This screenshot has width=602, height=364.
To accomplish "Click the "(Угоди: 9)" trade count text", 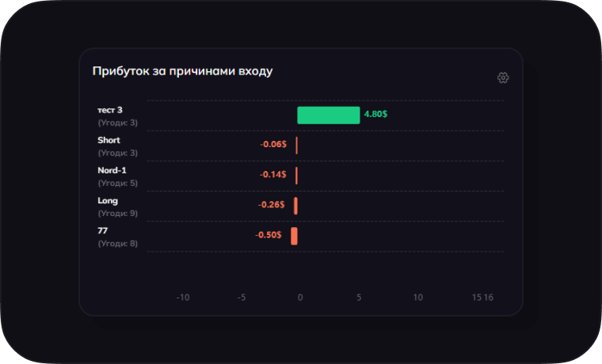I will 117,213.
